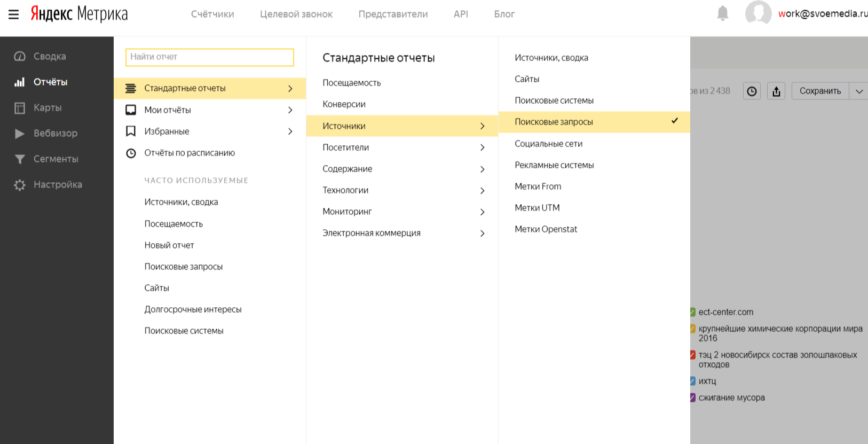Open frequently used Источники, сводка

(x=181, y=202)
